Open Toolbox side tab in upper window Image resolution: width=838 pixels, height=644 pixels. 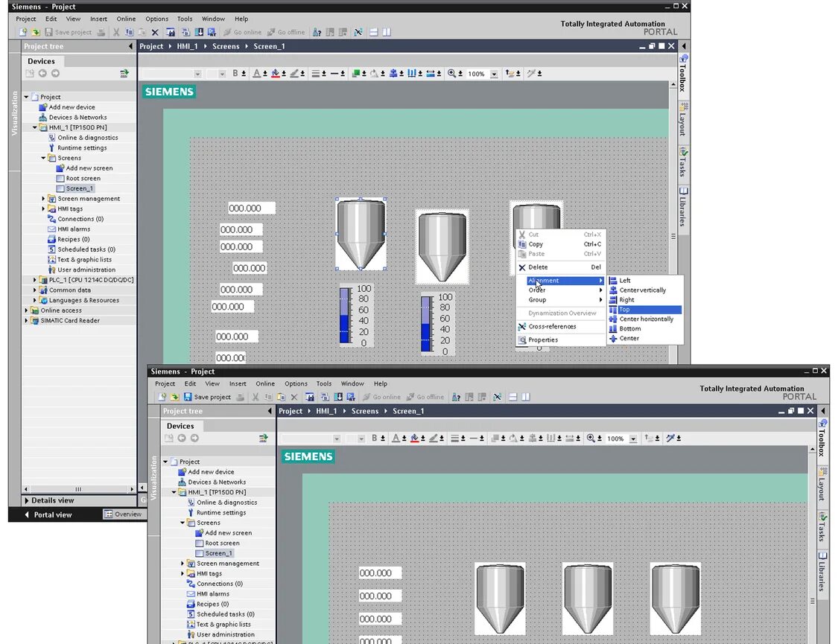click(x=682, y=74)
